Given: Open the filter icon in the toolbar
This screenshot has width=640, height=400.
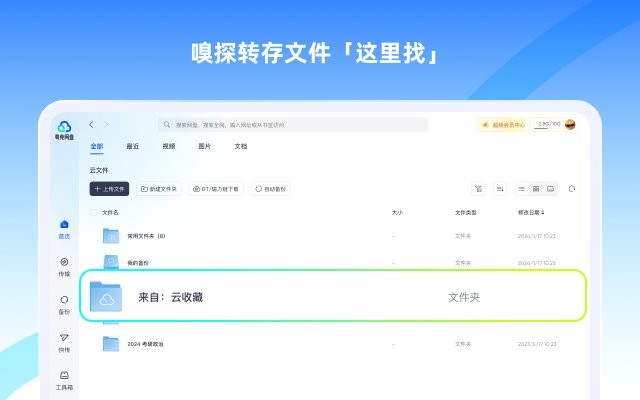Looking at the screenshot, I should 478,189.
